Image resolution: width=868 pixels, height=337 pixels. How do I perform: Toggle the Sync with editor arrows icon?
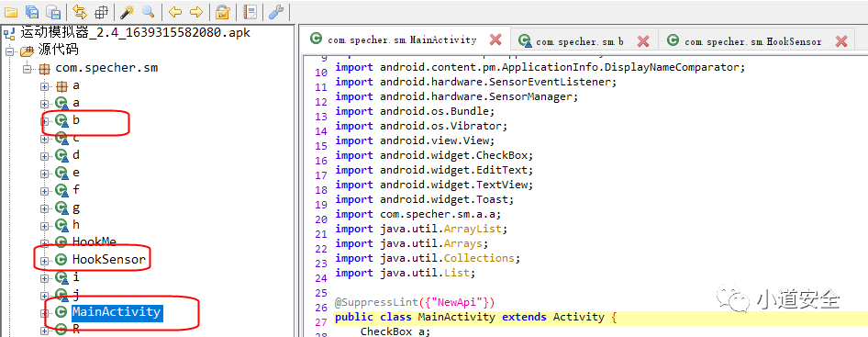(x=80, y=11)
